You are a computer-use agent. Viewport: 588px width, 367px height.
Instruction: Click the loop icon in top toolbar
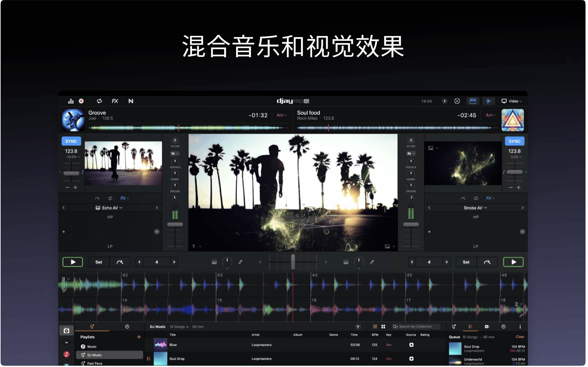coord(99,101)
